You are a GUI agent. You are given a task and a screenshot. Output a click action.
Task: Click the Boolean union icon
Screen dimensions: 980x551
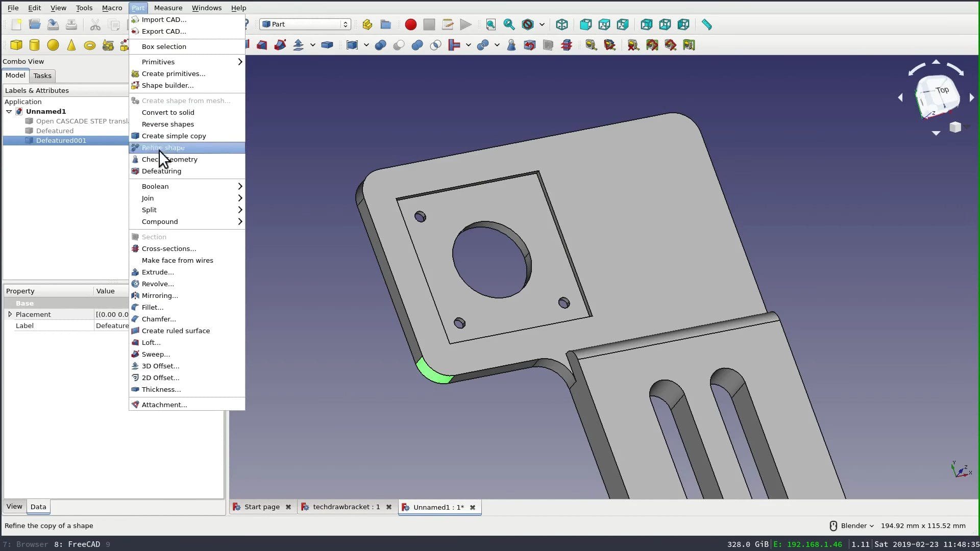pyautogui.click(x=417, y=45)
